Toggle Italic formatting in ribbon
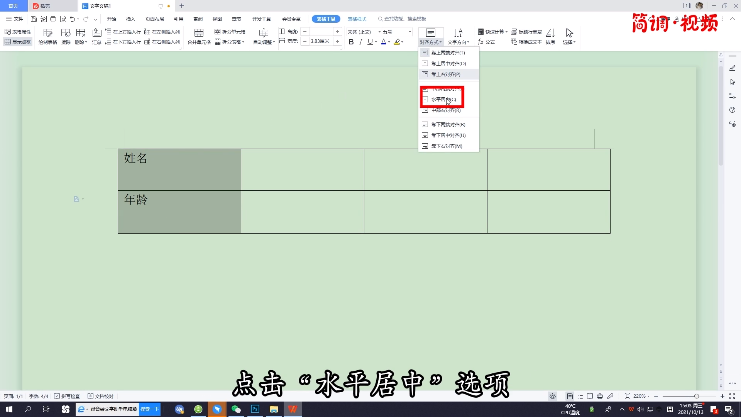Screen dimensions: 741x417 point(360,43)
